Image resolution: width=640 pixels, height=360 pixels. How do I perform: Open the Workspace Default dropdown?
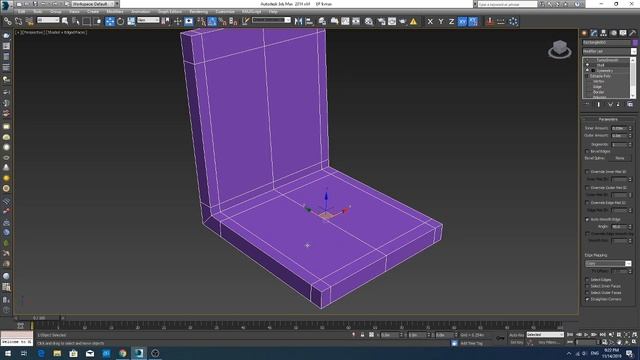93,4
